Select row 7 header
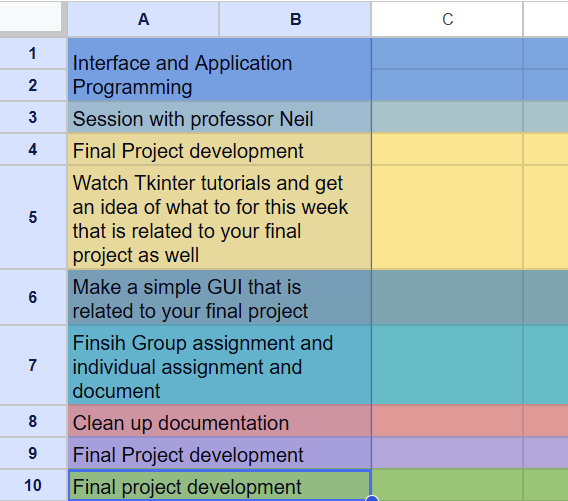Viewport: 568px width, 501px height. pyautogui.click(x=33, y=365)
